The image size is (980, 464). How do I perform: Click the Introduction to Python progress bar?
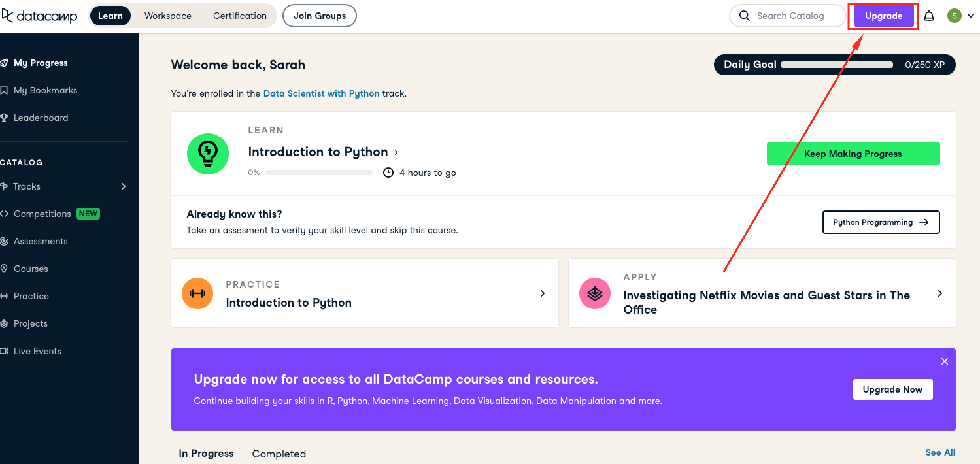319,173
